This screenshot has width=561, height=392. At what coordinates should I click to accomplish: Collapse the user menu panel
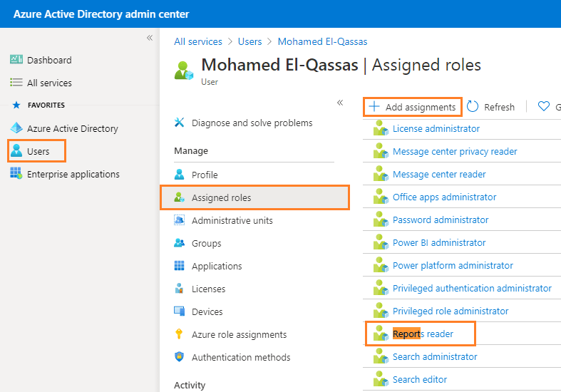click(x=340, y=103)
